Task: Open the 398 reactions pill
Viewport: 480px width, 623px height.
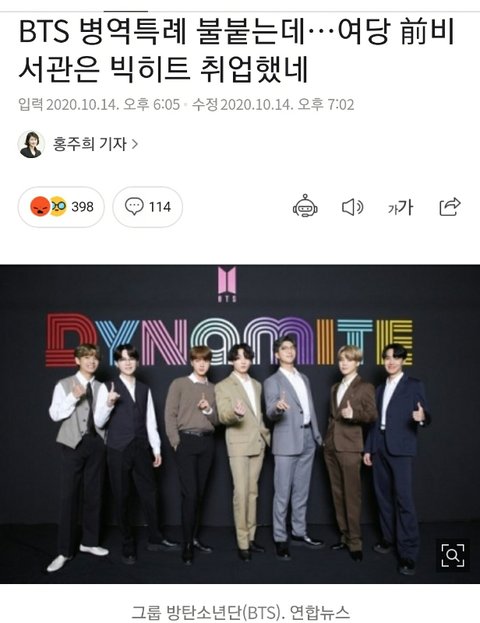Action: pyautogui.click(x=61, y=207)
